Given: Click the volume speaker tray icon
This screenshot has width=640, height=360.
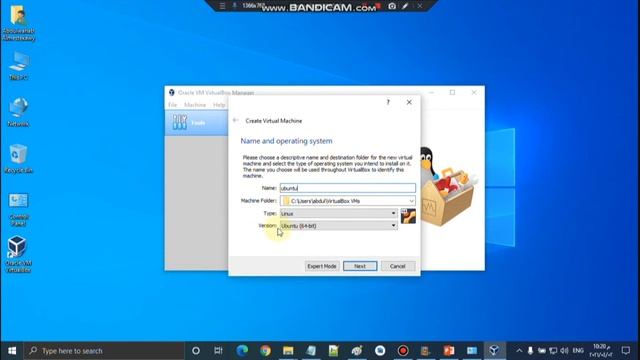Looking at the screenshot, I should point(564,351).
